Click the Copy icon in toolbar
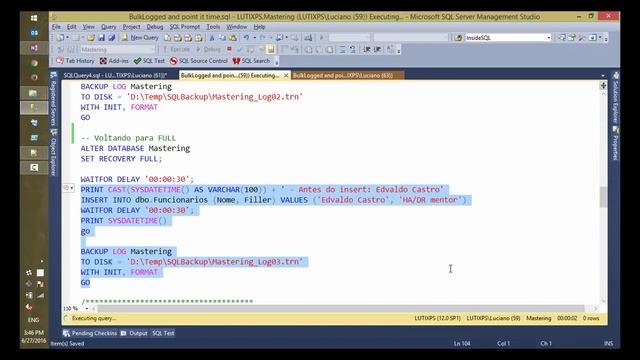The width and height of the screenshot is (640, 360). (x=222, y=38)
